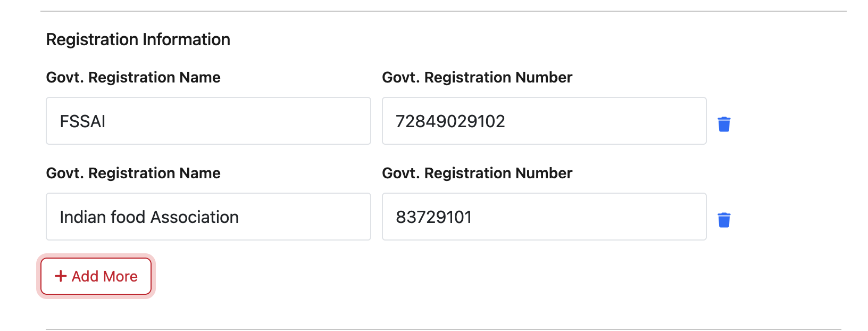Click the plus icon in Add More

point(61,276)
